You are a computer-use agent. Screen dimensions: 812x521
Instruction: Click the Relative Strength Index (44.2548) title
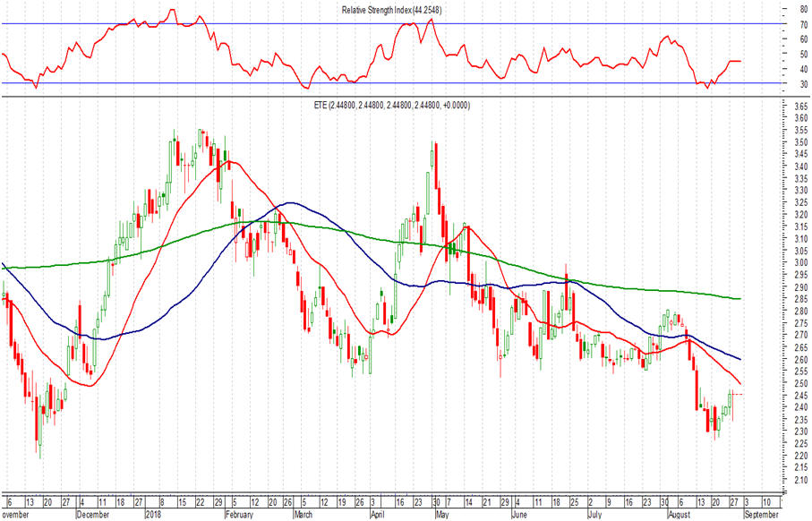(391, 10)
